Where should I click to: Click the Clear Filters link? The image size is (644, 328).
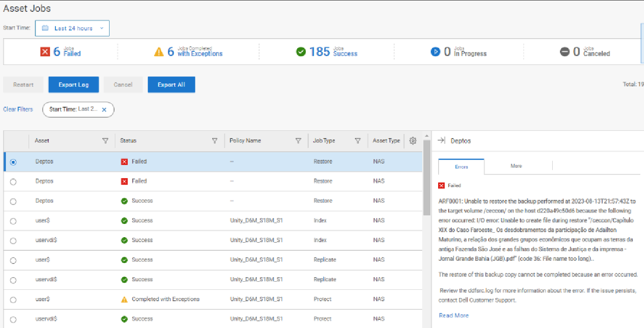point(18,109)
